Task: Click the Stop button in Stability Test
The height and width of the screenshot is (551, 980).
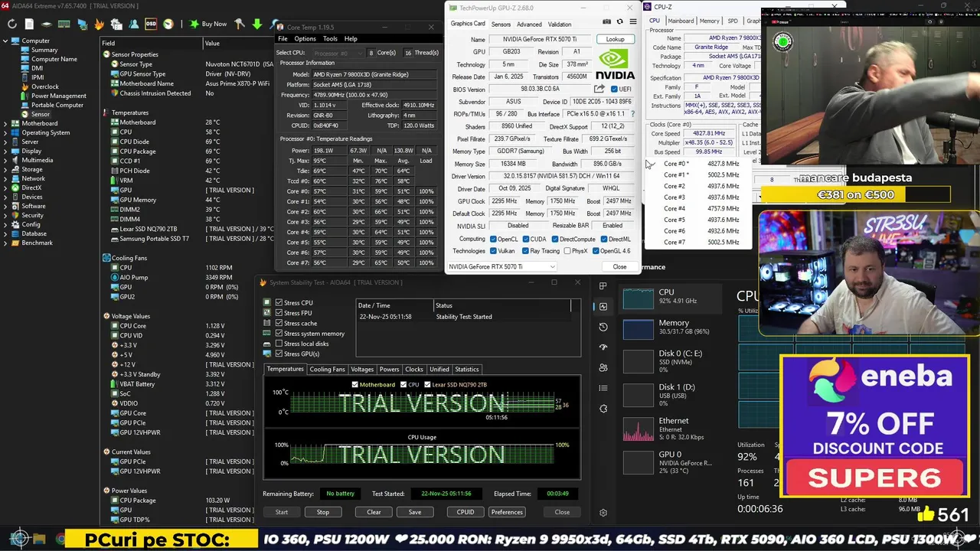Action: tap(322, 512)
